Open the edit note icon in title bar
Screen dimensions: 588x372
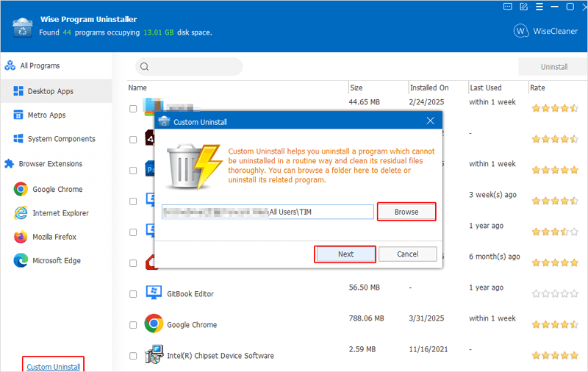(523, 7)
